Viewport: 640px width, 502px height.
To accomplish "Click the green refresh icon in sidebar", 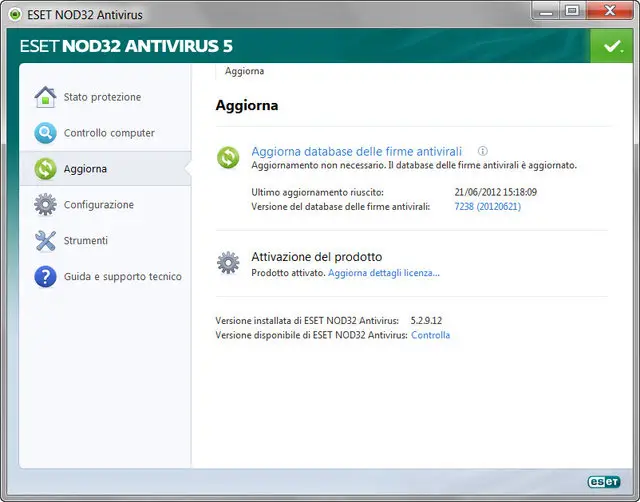I will (45, 169).
